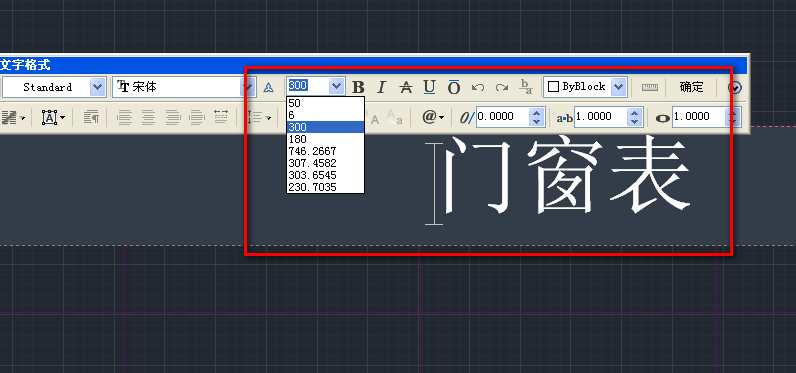Open the Columns menu icon
Screen dimensions: 796x373
(13, 118)
